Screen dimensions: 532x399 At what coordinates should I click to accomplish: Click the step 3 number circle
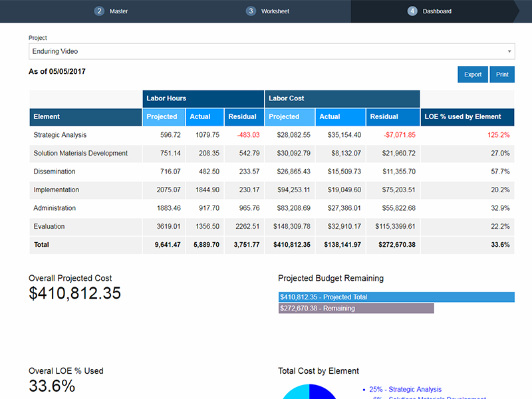251,11
